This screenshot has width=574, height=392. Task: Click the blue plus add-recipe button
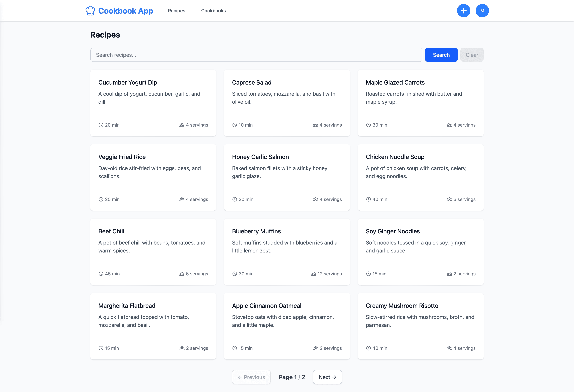click(x=464, y=11)
